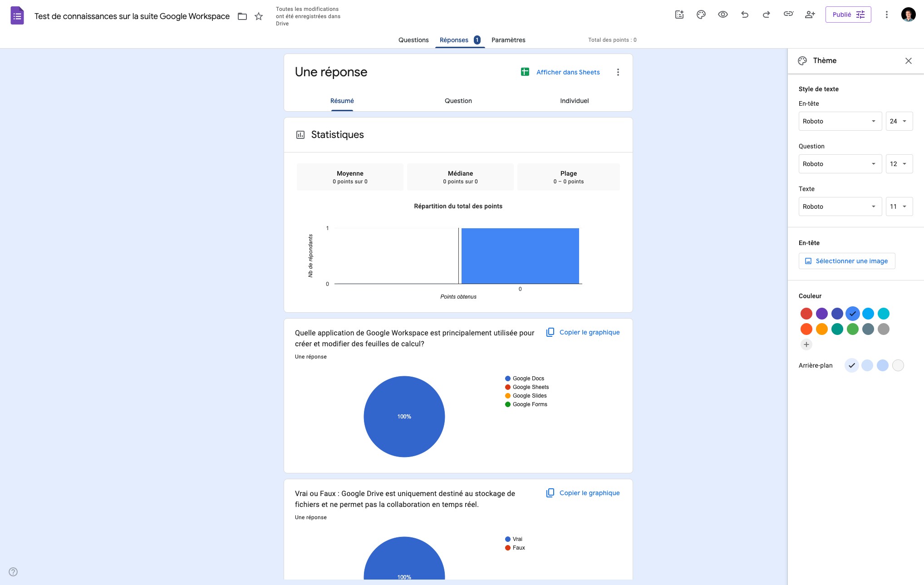Viewport: 924px width, 585px height.
Task: Click Google Docs legend entry
Action: click(x=525, y=379)
